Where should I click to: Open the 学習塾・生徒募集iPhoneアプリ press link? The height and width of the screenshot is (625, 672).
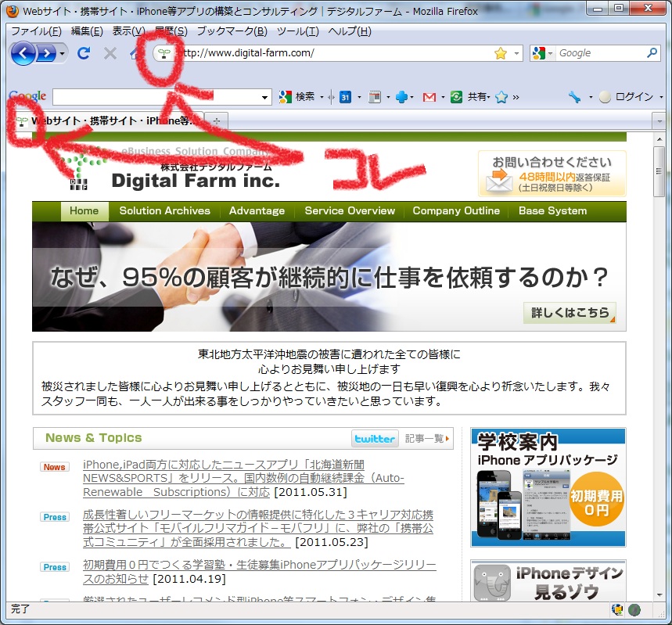tap(259, 572)
